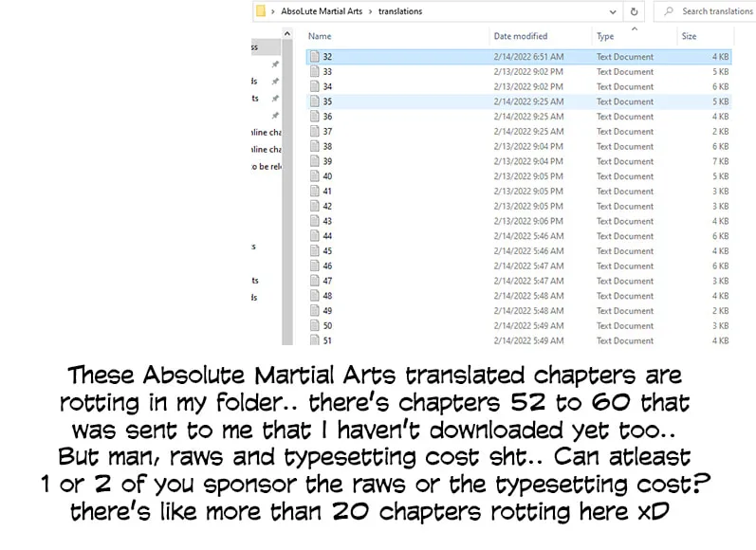This screenshot has width=756, height=550.
Task: Expand the chevron after AbsoLute Martial Arts
Action: 370,11
